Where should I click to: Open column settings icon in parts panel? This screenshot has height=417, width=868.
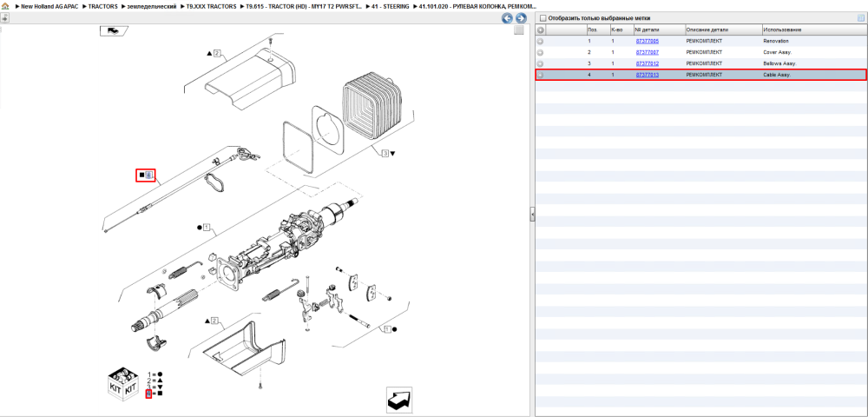pyautogui.click(x=861, y=18)
